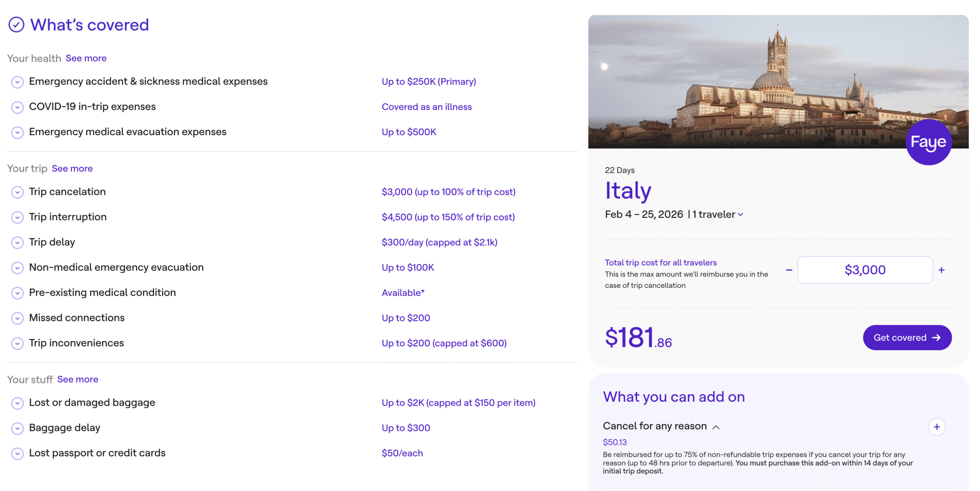Viewport: 980px width, 491px height.
Task: Click See more next to Your stuff
Action: click(x=78, y=379)
